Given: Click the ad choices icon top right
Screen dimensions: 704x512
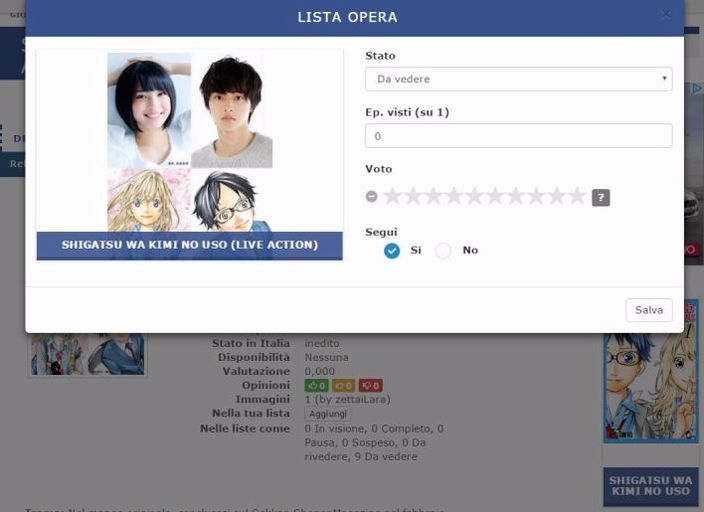Looking at the screenshot, I should 697,88.
